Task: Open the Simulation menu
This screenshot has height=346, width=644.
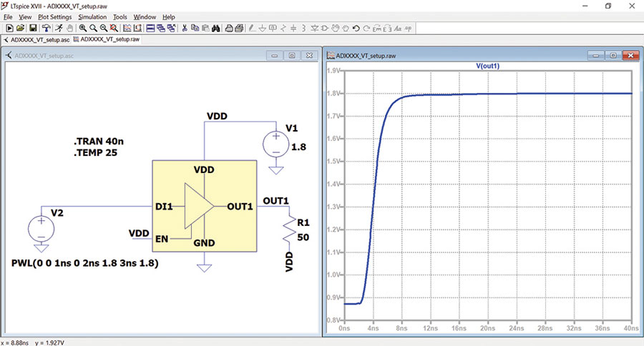Action: click(92, 17)
